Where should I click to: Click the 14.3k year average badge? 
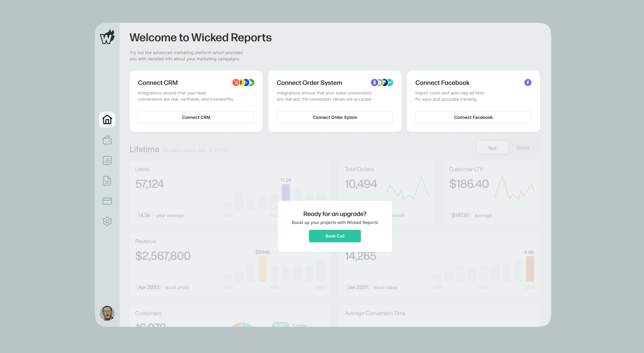click(x=144, y=215)
